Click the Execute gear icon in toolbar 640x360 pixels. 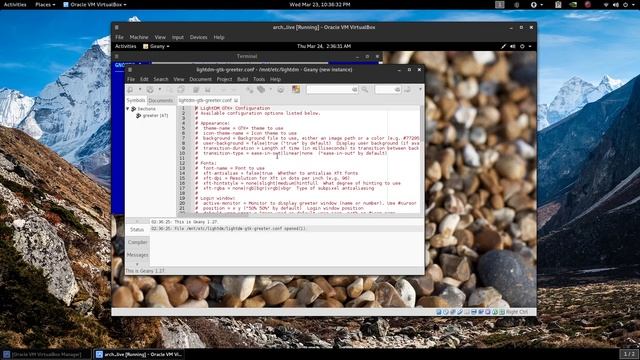(x=280, y=89)
